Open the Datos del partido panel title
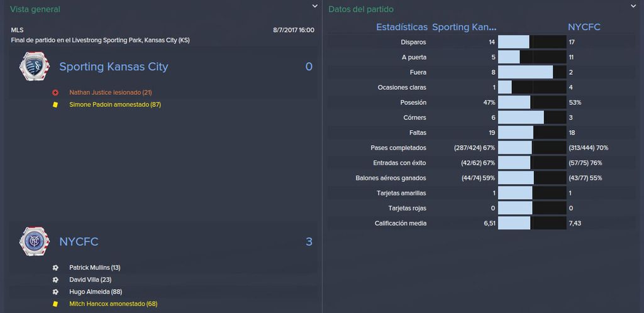 (360, 9)
